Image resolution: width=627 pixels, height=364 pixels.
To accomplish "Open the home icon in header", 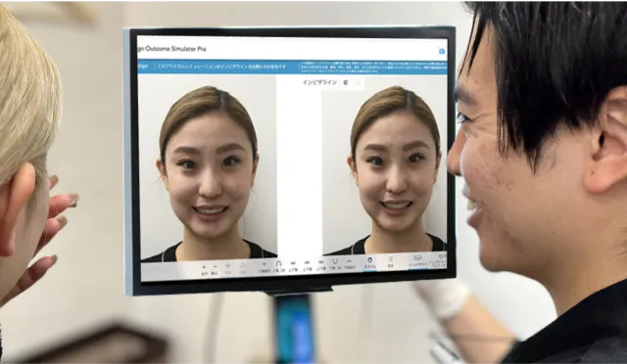I will pyautogui.click(x=442, y=51).
